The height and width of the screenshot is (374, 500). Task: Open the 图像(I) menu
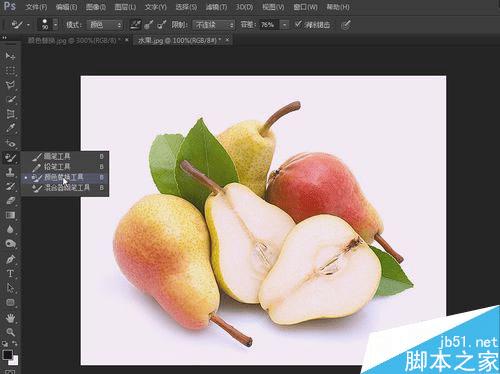click(x=96, y=7)
